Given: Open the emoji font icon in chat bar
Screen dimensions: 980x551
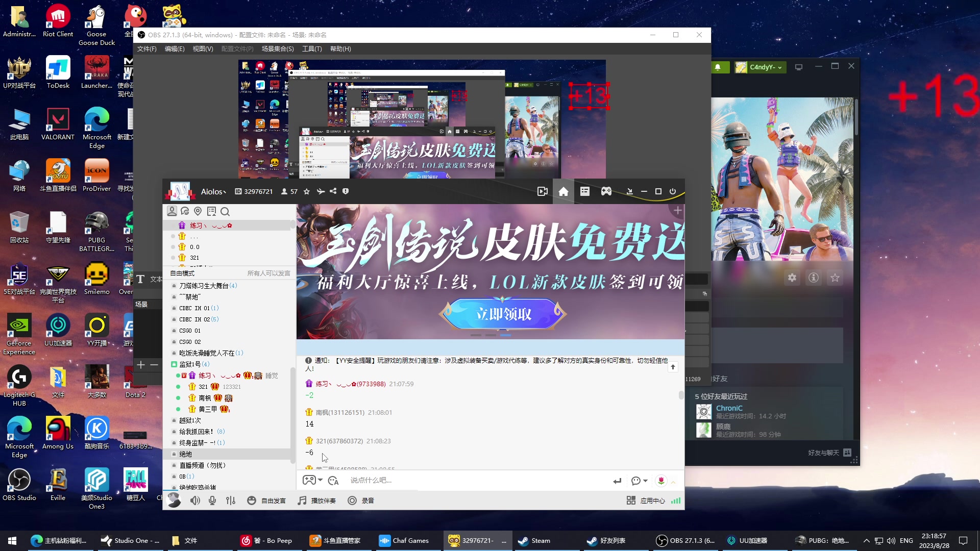Looking at the screenshot, I should coord(333,481).
